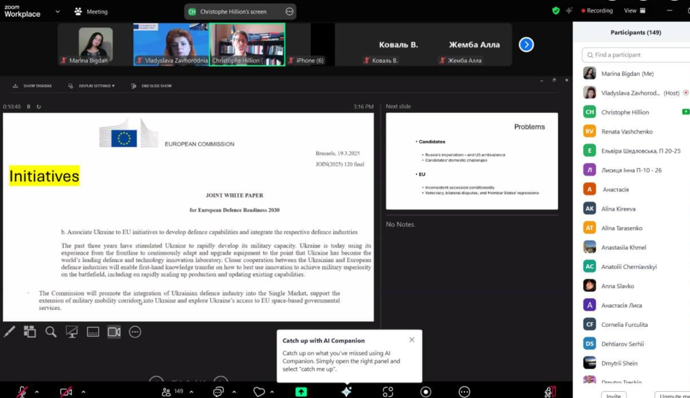690x398 pixels.
Task: Start video using the camera icon
Action: pyautogui.click(x=66, y=391)
